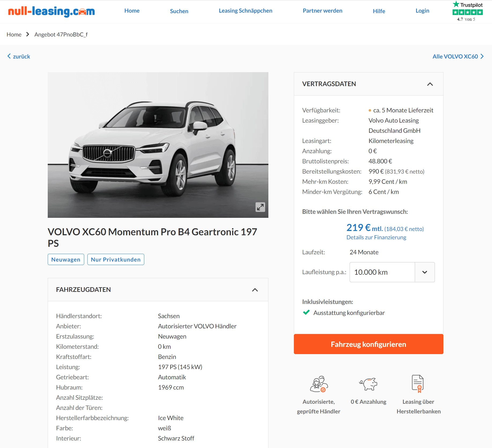This screenshot has height=448, width=492.
Task: Click 'Leasing über Herstellerbanken' caption
Action: pos(419,406)
